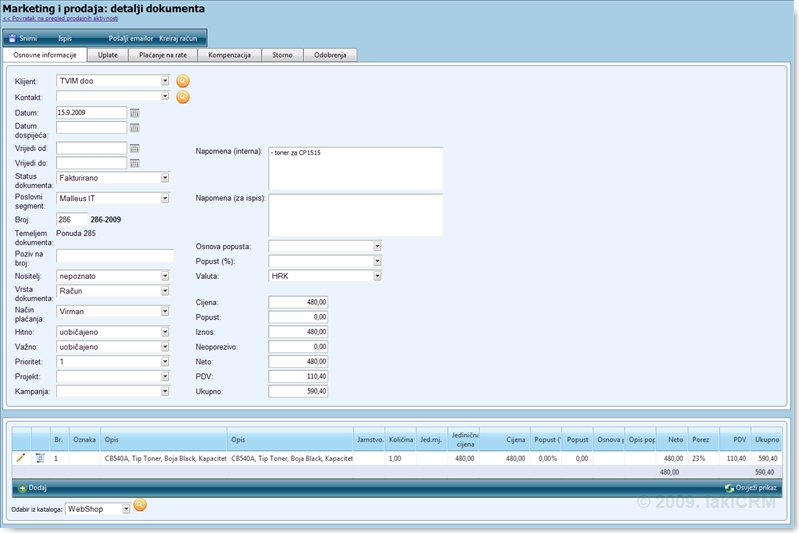The image size is (799, 533).
Task: Click the green plus Dodaj icon
Action: [22, 488]
